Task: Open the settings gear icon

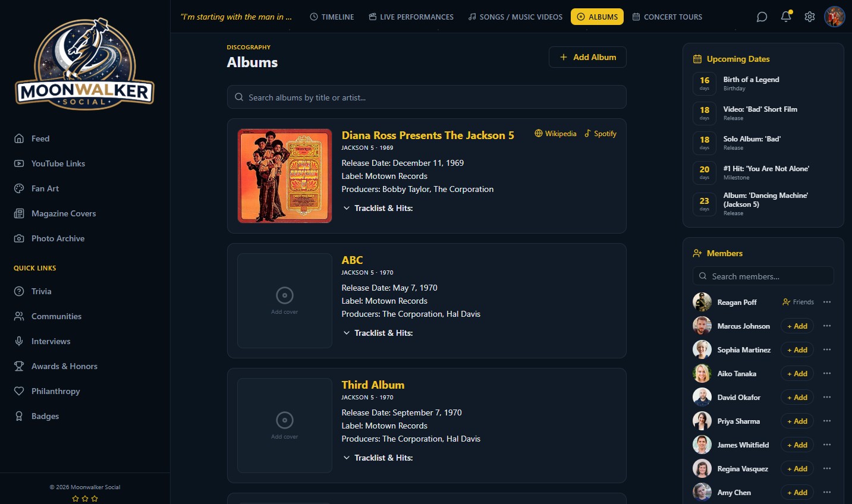Action: click(810, 17)
